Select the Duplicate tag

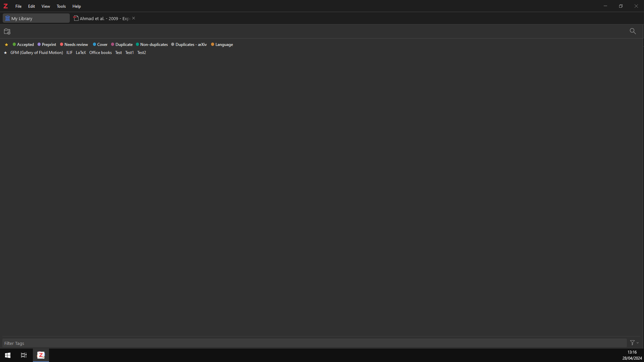coord(122,45)
